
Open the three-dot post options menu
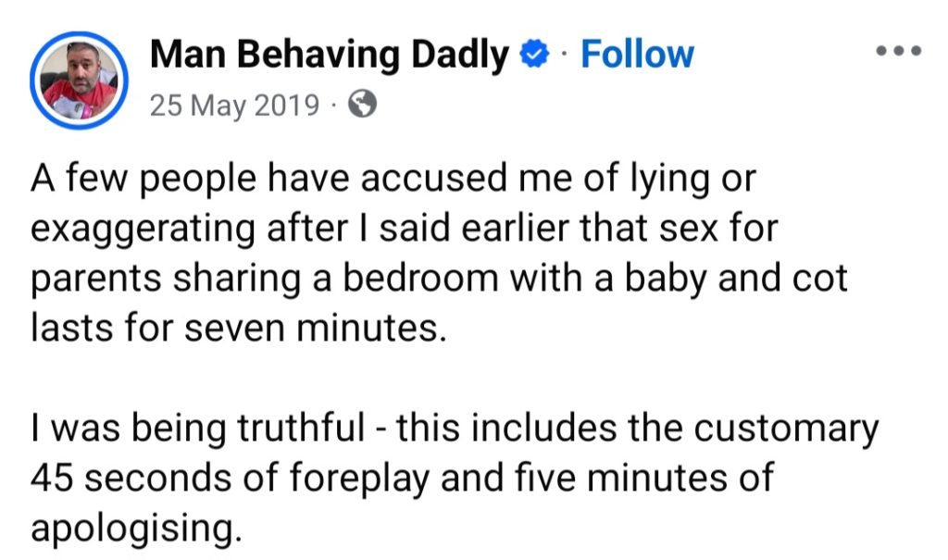tap(898, 52)
